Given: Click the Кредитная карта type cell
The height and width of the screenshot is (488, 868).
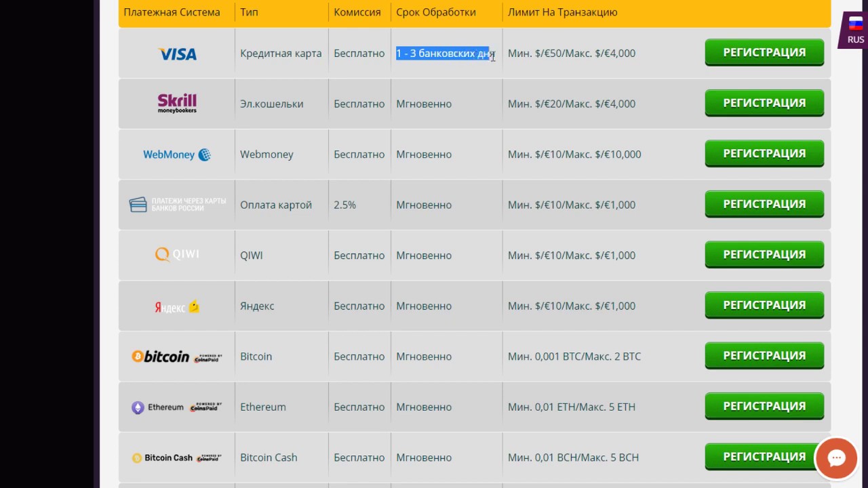Looking at the screenshot, I should [281, 54].
